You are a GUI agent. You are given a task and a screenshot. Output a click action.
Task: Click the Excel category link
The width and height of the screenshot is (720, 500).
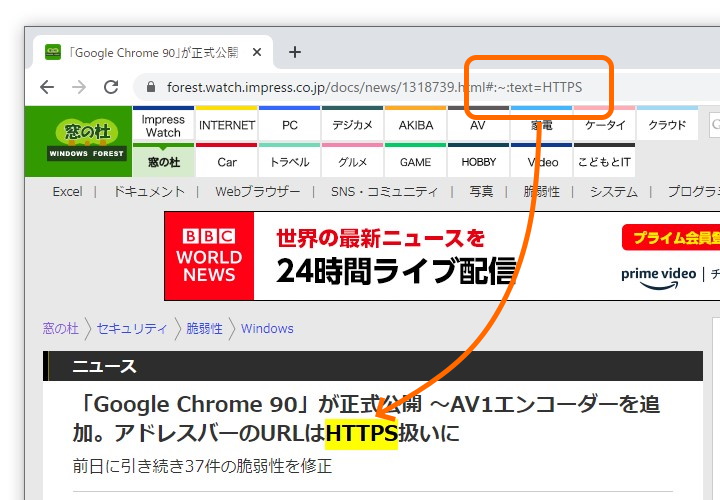(68, 191)
